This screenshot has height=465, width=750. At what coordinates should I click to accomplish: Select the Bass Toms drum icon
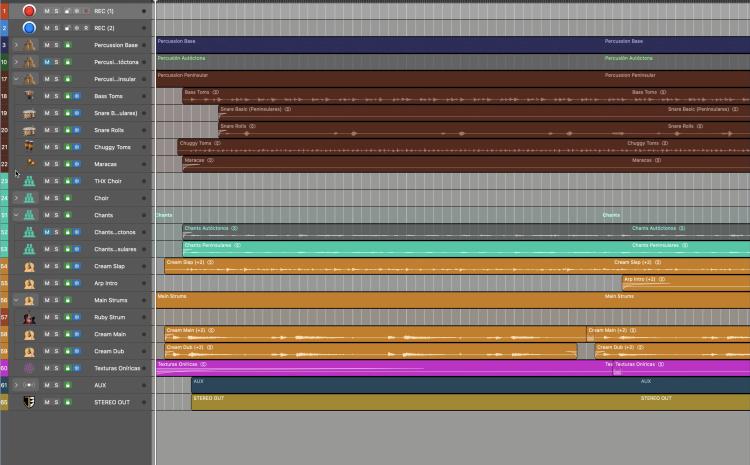pos(29,96)
